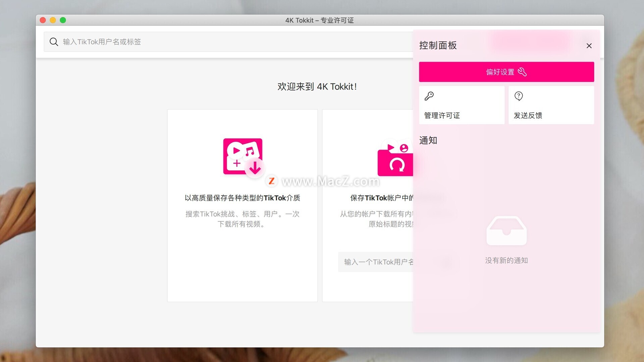Click the 保存TikTok帐户中的 card heading

pyautogui.click(x=382, y=198)
